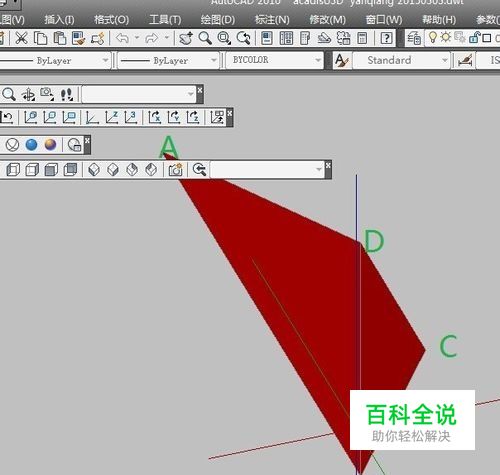Select the SW Isometric view icon

pos(94,170)
